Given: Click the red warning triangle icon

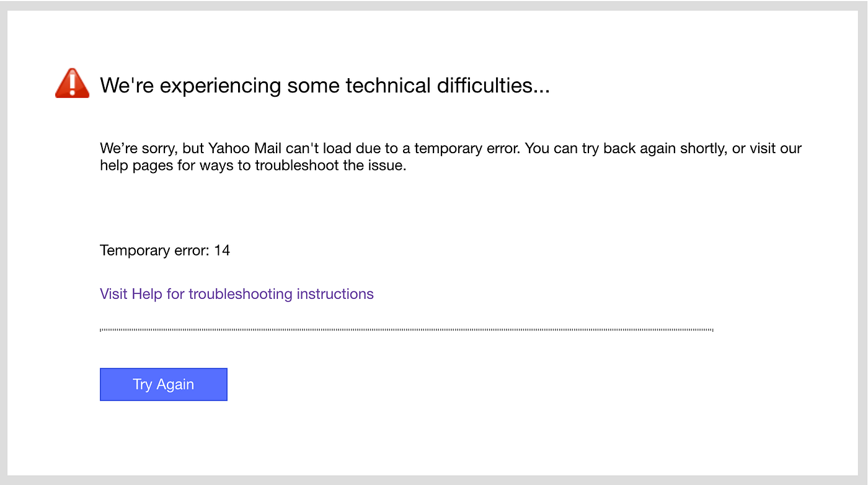Looking at the screenshot, I should pyautogui.click(x=72, y=84).
